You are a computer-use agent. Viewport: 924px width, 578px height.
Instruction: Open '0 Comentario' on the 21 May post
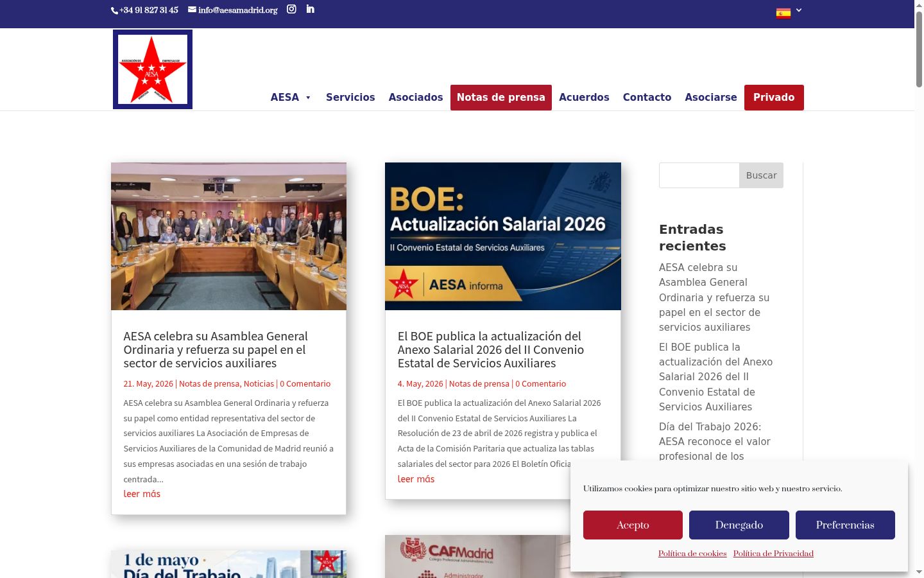(305, 384)
